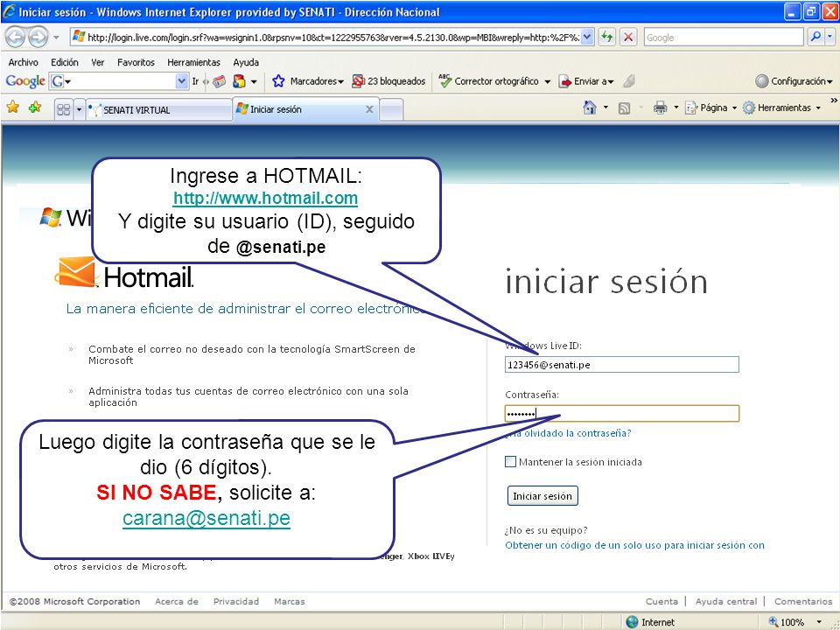Check Mantener la sesión iniciada box
The width and height of the screenshot is (840, 630).
(x=510, y=461)
